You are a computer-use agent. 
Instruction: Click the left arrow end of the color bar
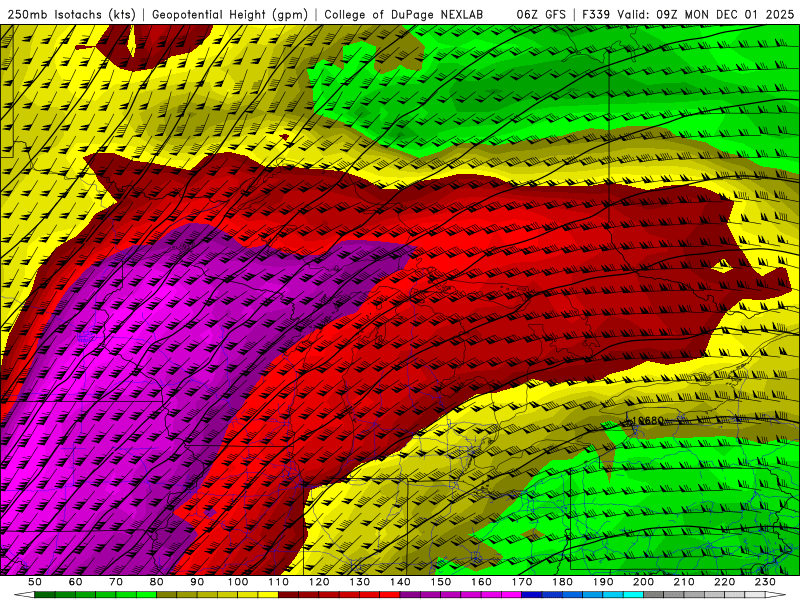point(24,595)
